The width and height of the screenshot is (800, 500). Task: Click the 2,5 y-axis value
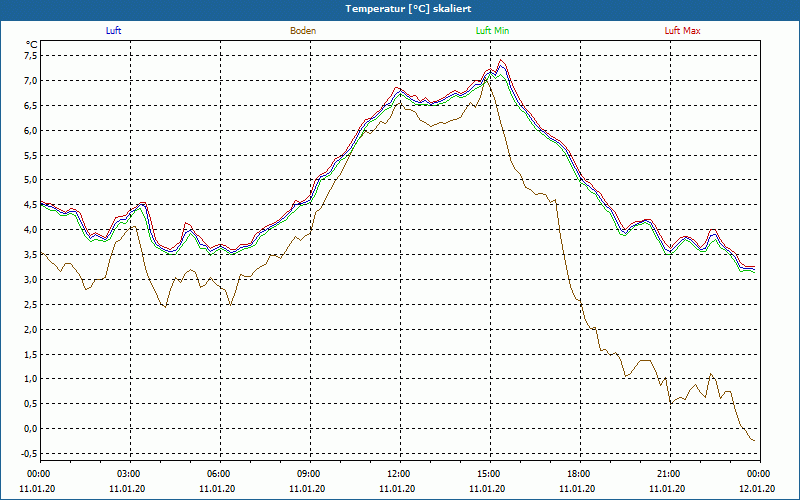pos(30,305)
